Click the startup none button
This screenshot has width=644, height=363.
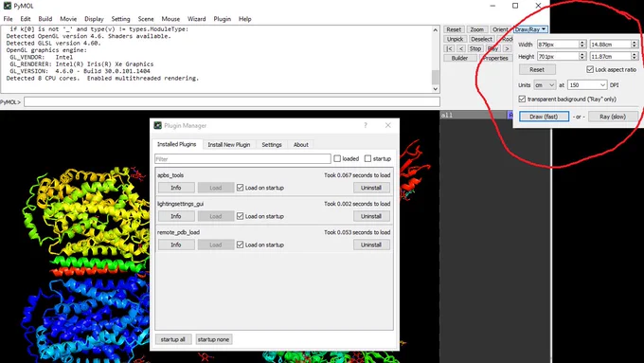click(214, 339)
